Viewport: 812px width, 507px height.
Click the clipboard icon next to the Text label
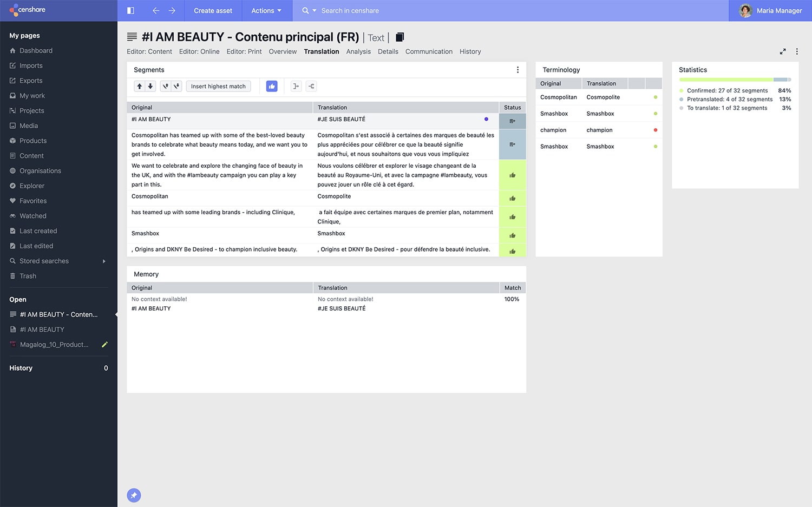coord(400,37)
